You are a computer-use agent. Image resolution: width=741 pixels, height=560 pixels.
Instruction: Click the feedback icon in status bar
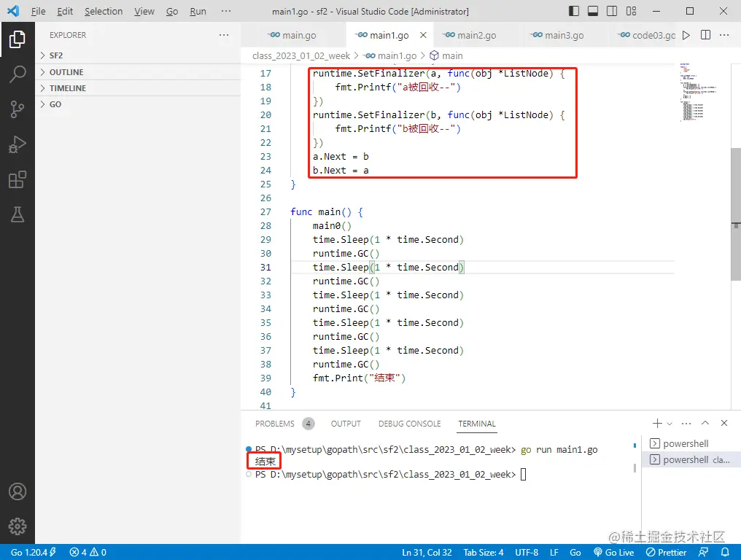(x=704, y=552)
